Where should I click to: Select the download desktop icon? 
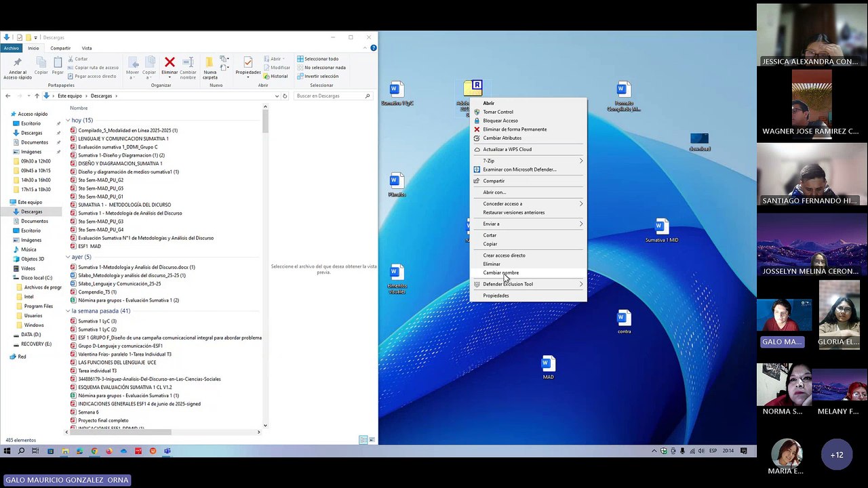[x=699, y=142]
